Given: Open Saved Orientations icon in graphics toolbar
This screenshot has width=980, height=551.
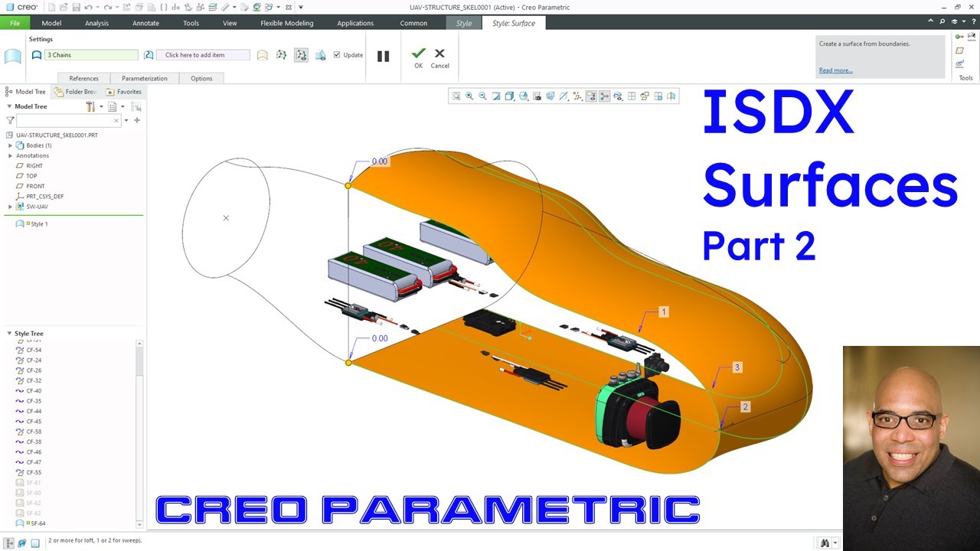Looking at the screenshot, I should [x=524, y=96].
